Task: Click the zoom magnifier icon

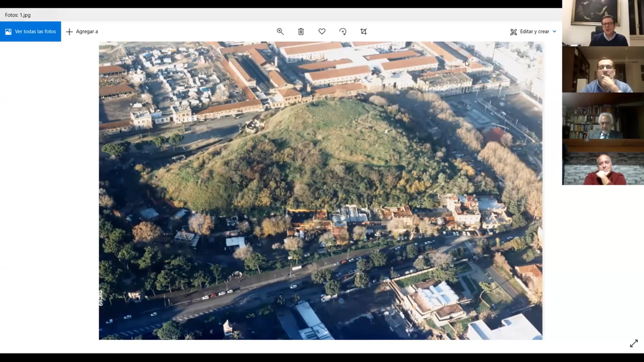Action: point(280,32)
